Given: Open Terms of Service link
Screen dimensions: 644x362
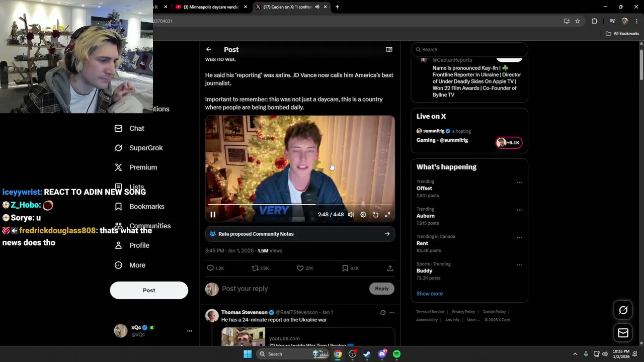Looking at the screenshot, I should coord(430,312).
